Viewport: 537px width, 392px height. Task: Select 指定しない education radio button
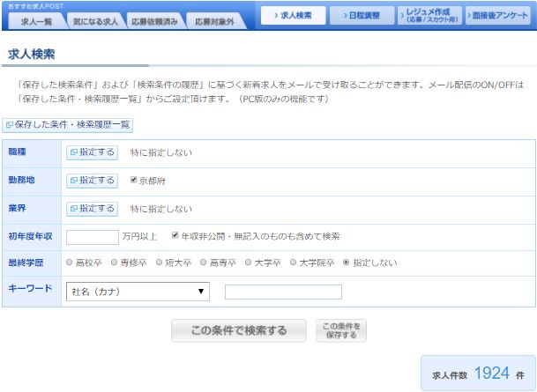pyautogui.click(x=346, y=263)
